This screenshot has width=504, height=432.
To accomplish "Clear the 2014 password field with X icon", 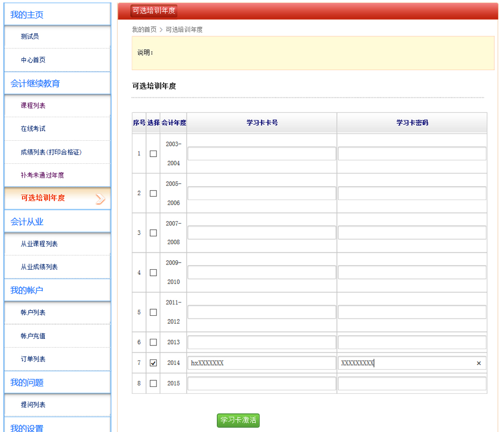I will pos(479,363).
